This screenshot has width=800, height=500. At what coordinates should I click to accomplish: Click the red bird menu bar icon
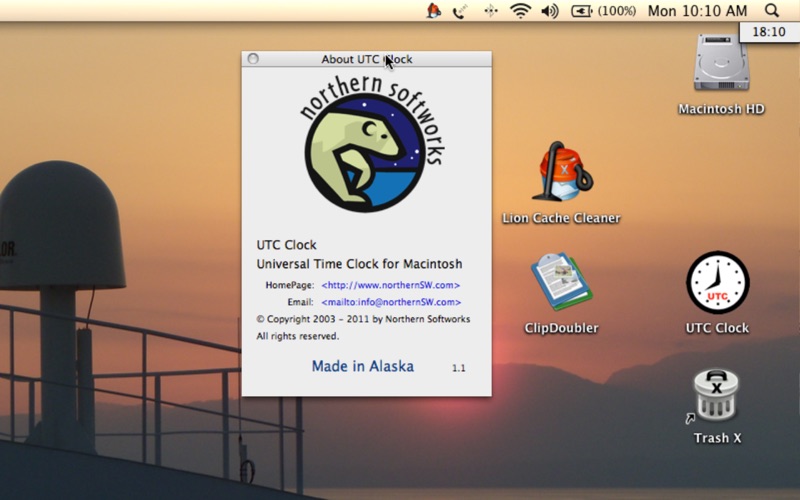point(433,10)
